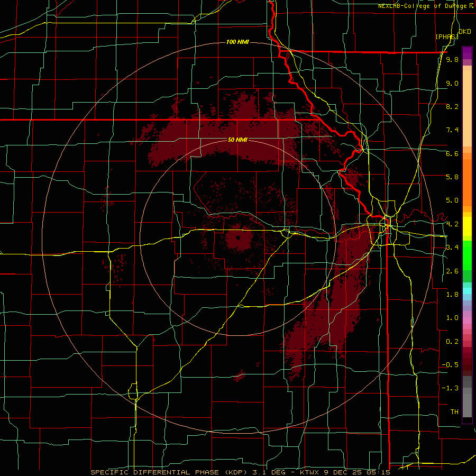Click the 1.8 value on the color scale
476x476 pixels.
pos(452,295)
